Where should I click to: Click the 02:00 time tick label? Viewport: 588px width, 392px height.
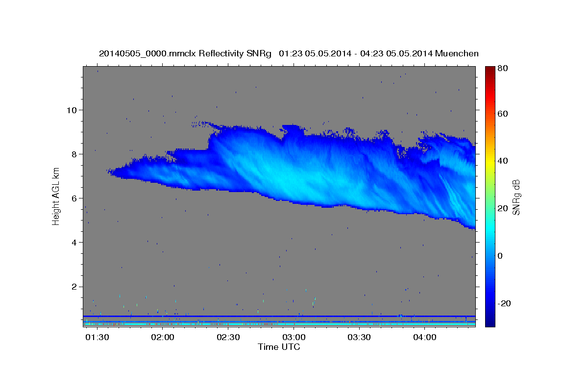pos(163,338)
